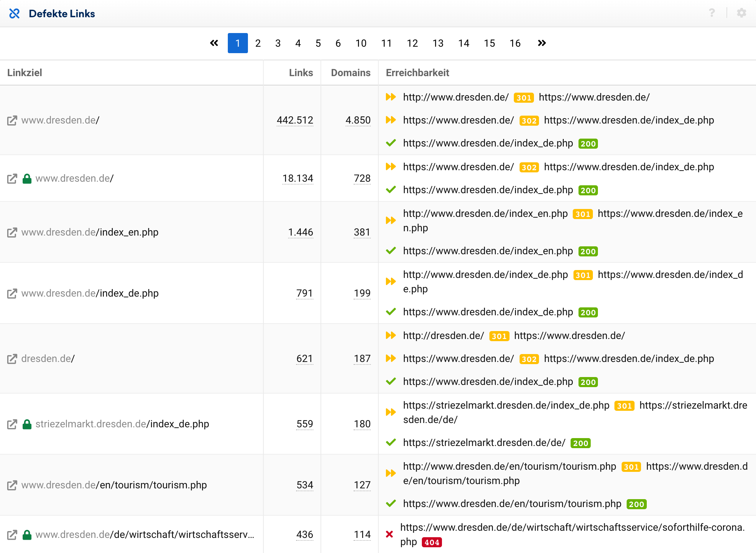Go to first page double-left arrows

[x=214, y=43]
